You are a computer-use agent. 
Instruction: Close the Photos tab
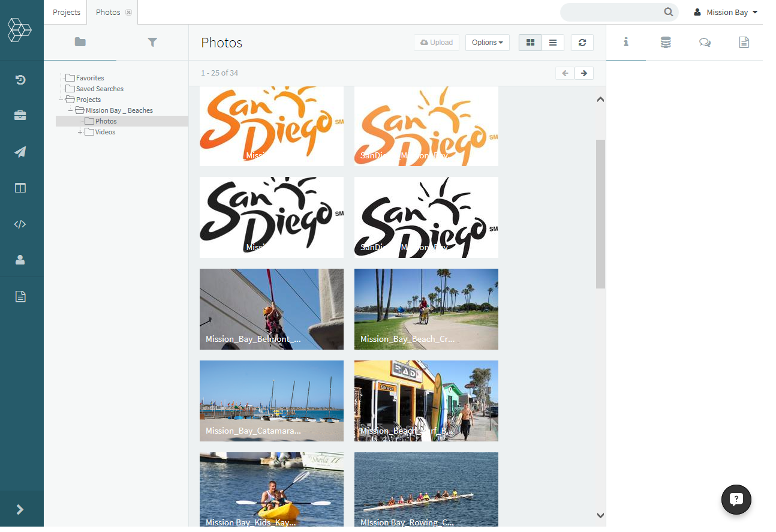[x=128, y=13]
